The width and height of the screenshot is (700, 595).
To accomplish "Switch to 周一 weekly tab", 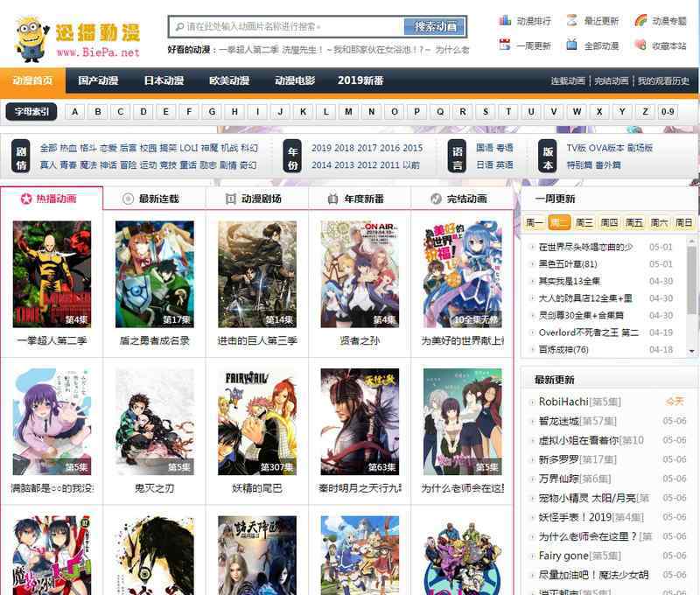I will pos(533,222).
